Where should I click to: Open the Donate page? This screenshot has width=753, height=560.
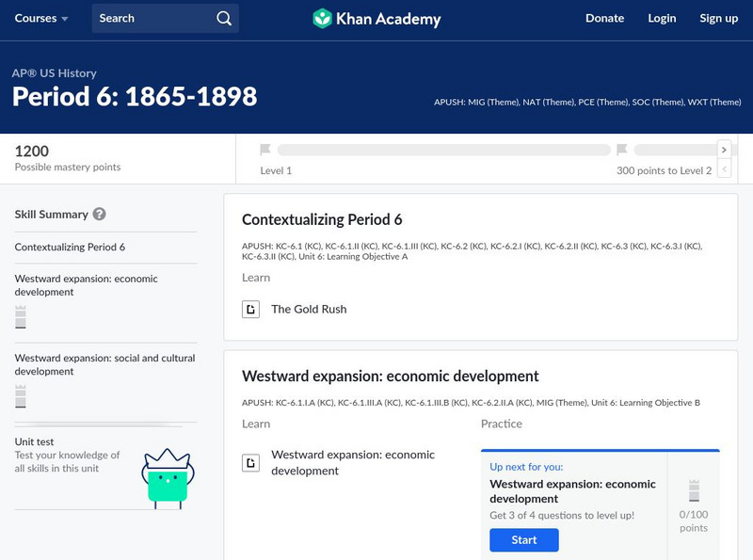point(604,18)
